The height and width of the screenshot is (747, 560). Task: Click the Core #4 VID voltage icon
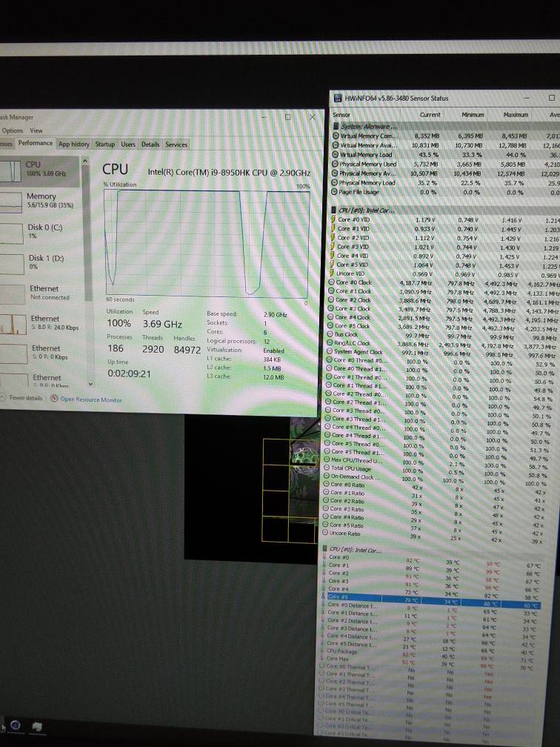pyautogui.click(x=333, y=256)
